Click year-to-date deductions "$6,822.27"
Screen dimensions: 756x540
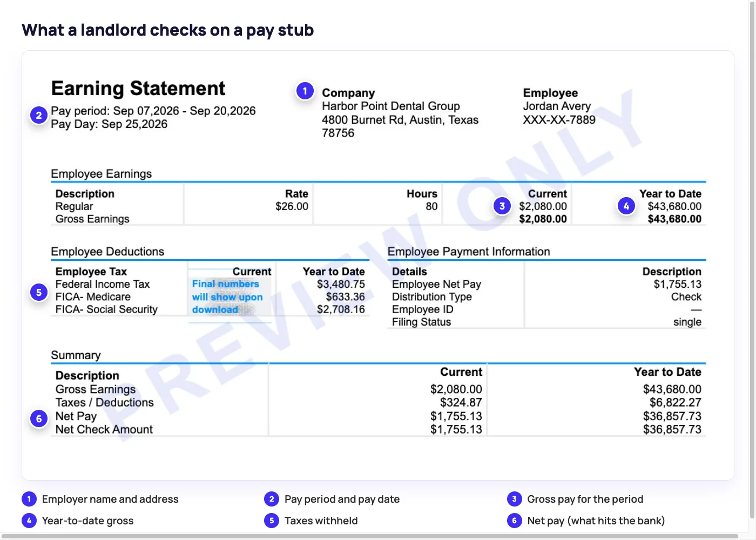pyautogui.click(x=676, y=403)
